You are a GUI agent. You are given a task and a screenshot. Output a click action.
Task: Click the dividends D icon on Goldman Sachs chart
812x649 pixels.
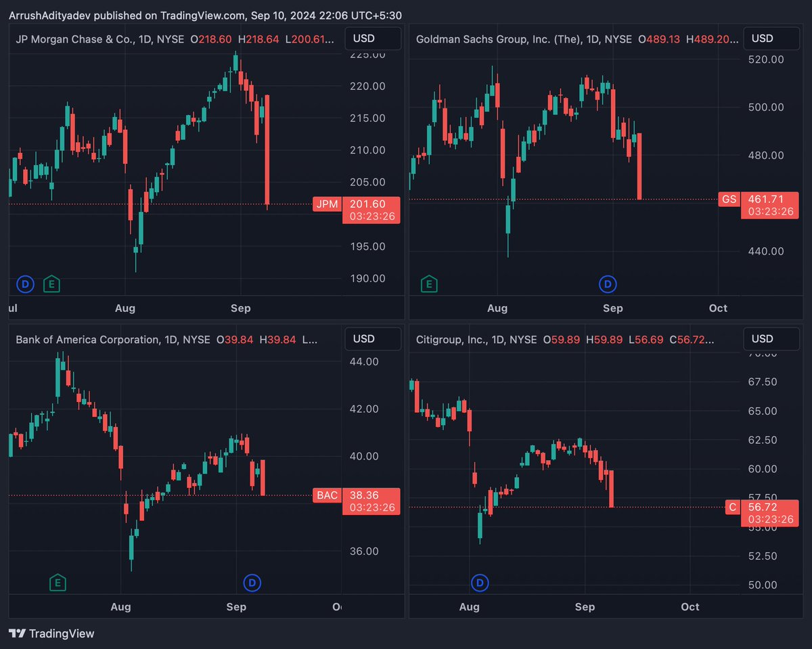(608, 284)
